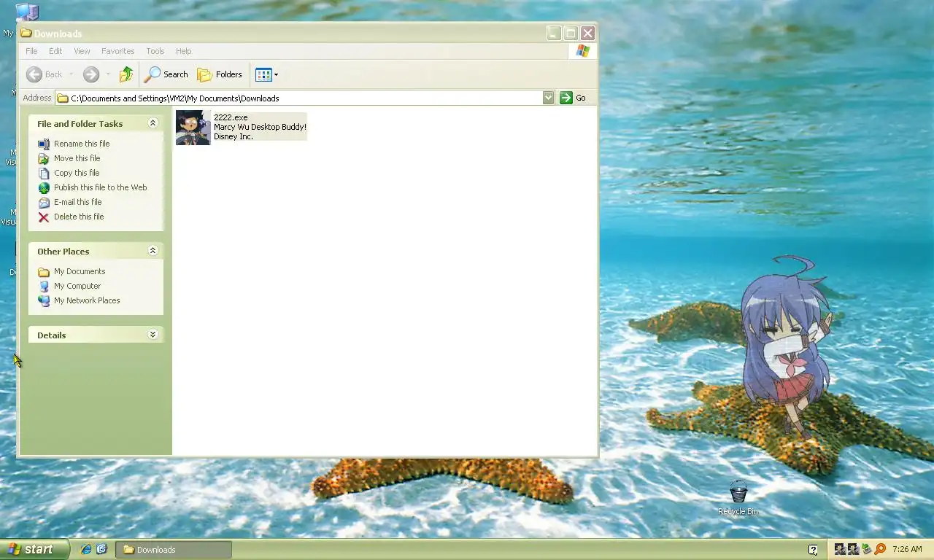Collapse the File and Folder Tasks panel
The height and width of the screenshot is (560, 934).
[153, 123]
